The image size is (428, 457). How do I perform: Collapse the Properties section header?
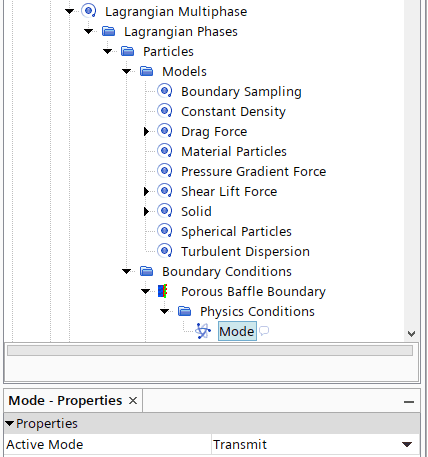9,424
